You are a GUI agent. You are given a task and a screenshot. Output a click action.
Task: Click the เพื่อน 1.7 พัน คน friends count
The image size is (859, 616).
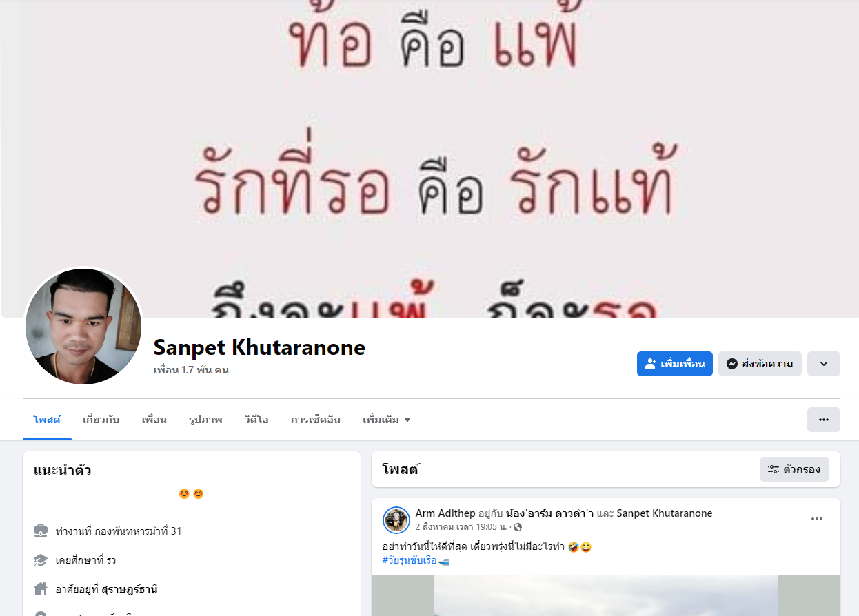tap(191, 370)
